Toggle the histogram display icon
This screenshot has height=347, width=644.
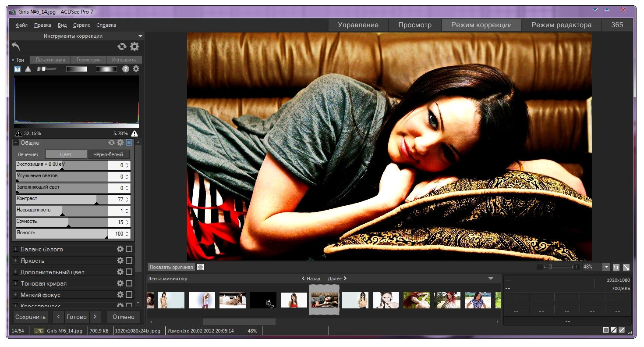[18, 69]
